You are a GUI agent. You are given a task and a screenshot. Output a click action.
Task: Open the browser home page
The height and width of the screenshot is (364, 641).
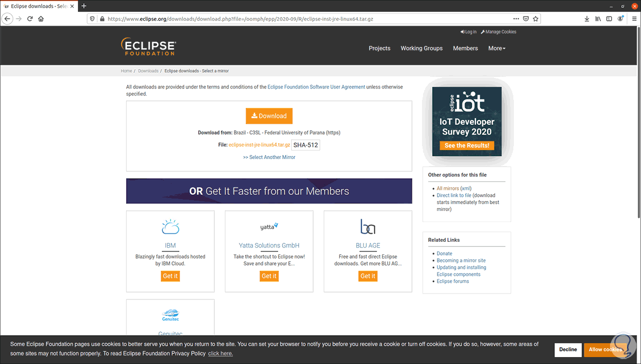[41, 18]
